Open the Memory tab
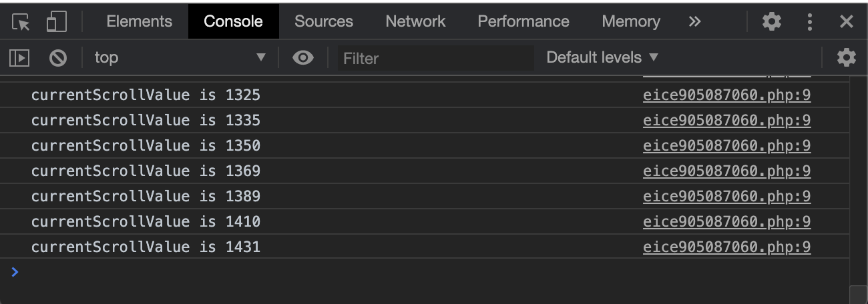868x304 pixels. [631, 22]
